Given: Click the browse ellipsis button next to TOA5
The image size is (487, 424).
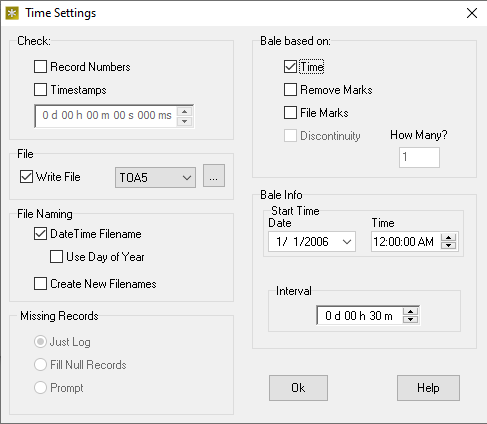Looking at the screenshot, I should point(214,176).
